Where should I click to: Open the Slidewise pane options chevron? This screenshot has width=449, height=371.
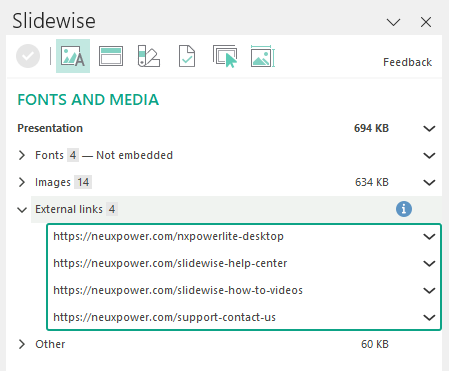click(393, 22)
